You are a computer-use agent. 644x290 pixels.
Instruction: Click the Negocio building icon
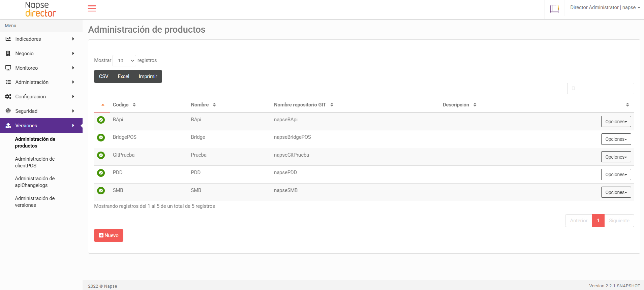tap(8, 54)
